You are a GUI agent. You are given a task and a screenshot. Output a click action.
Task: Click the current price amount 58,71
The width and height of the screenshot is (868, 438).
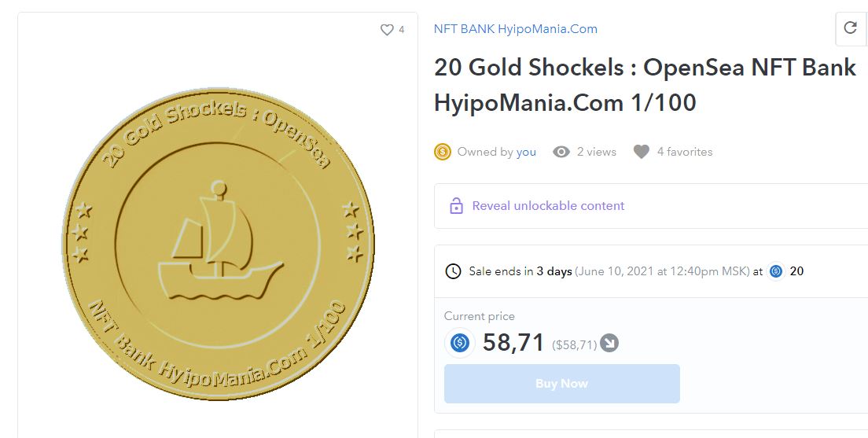click(513, 343)
